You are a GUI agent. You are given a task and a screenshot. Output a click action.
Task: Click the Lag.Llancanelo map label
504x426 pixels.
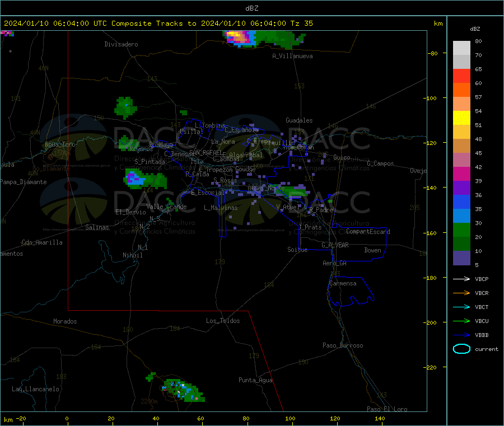tap(35, 389)
